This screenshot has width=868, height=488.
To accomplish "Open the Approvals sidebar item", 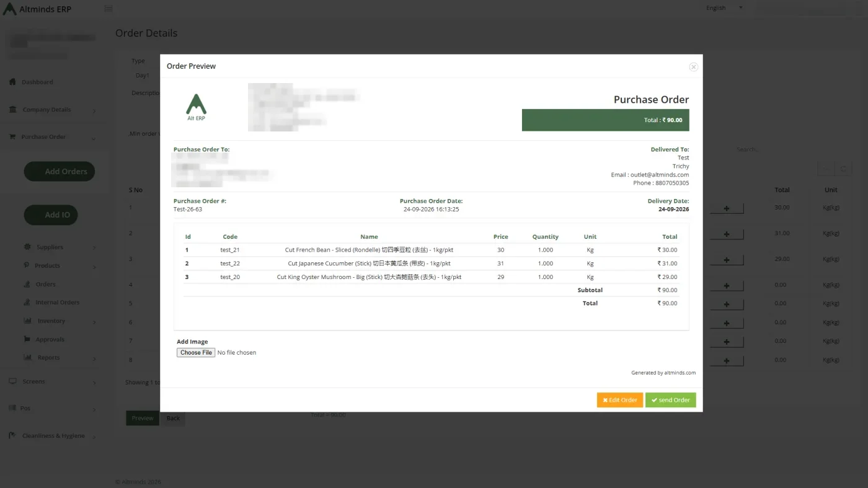I will [x=50, y=339].
